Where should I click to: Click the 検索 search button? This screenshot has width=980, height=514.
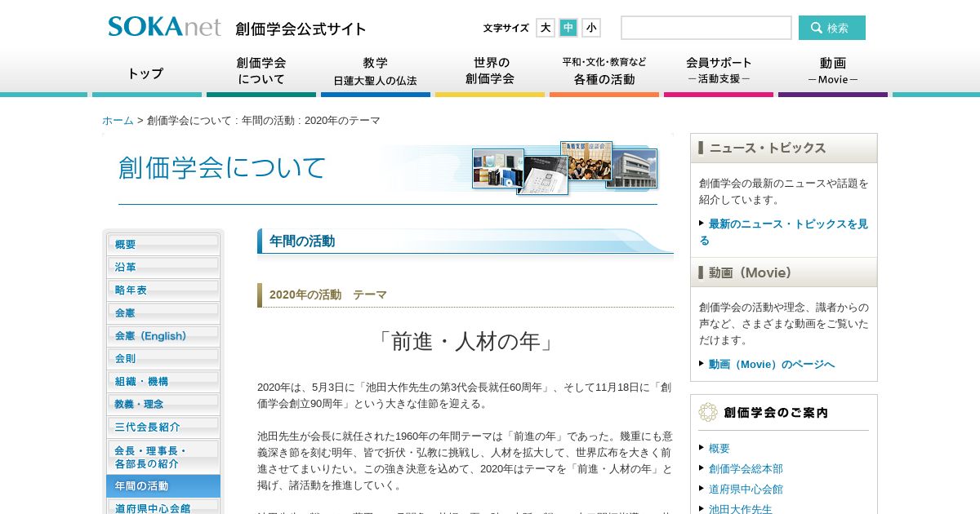coord(832,28)
